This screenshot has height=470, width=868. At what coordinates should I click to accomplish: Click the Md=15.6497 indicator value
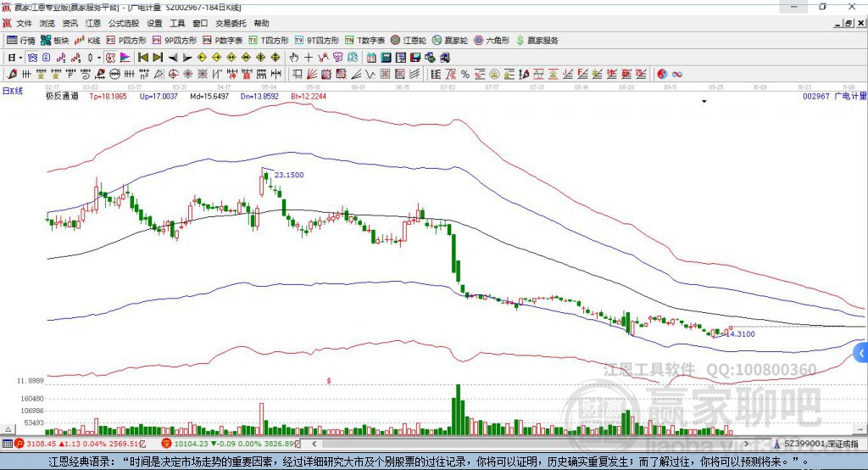tap(209, 97)
